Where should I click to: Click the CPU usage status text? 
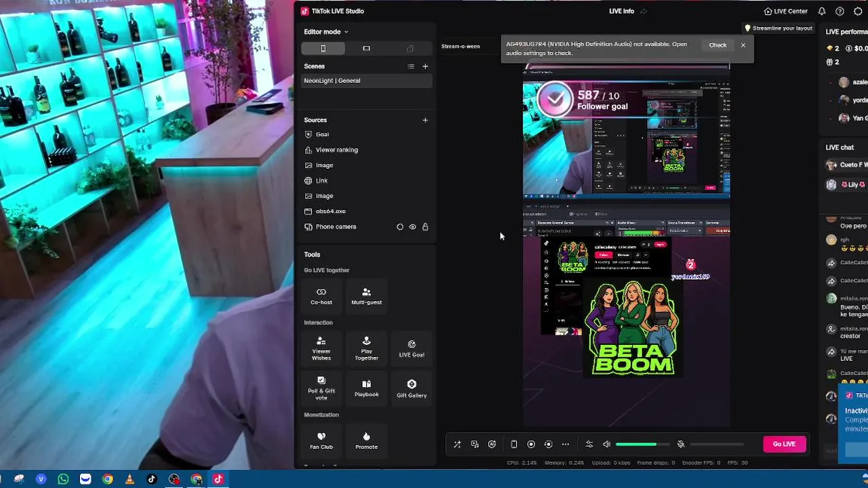coord(522,463)
